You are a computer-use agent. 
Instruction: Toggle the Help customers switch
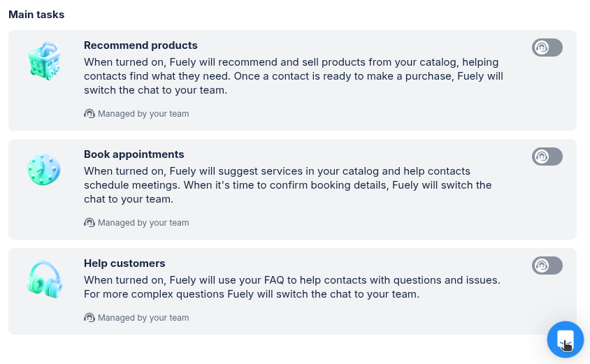pyautogui.click(x=547, y=265)
